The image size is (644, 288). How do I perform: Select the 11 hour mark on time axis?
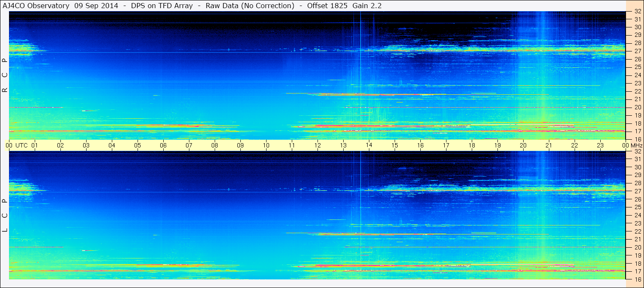(x=292, y=145)
